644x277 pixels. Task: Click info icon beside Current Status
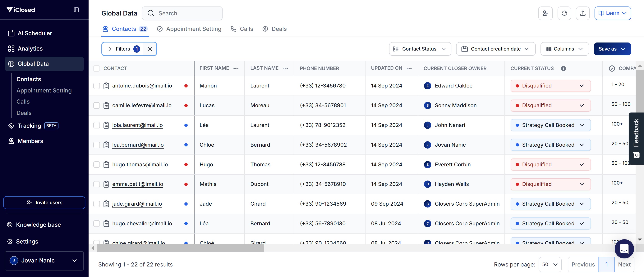click(563, 69)
